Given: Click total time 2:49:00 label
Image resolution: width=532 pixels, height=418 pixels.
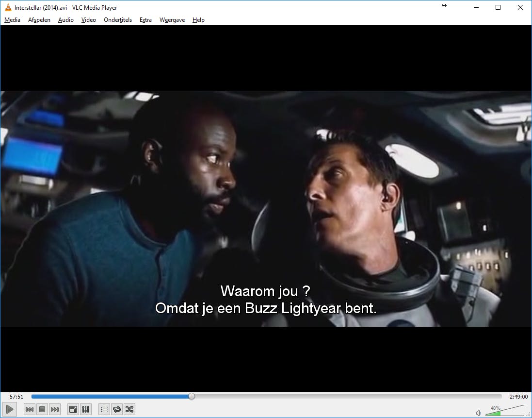Looking at the screenshot, I should (x=518, y=397).
